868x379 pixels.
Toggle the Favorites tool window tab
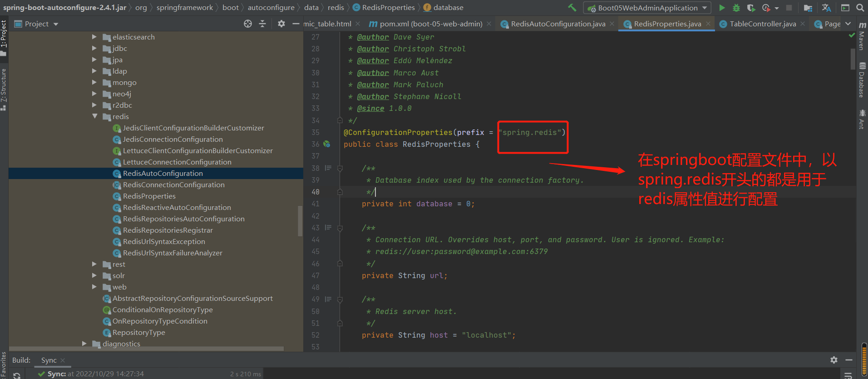point(4,365)
